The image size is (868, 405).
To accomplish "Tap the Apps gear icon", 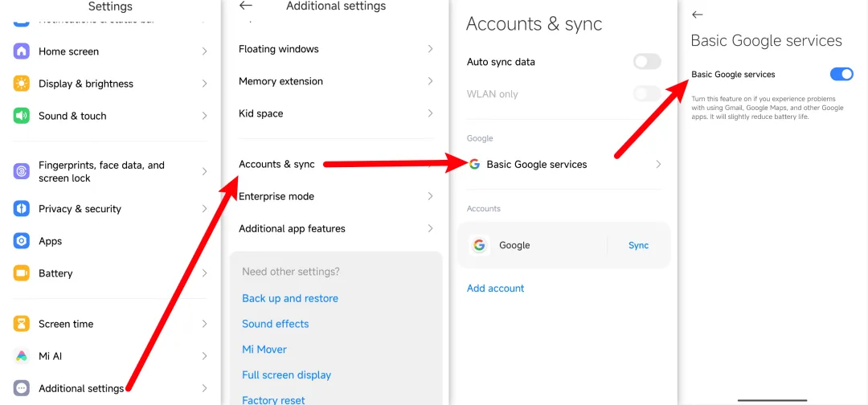I will coord(22,241).
